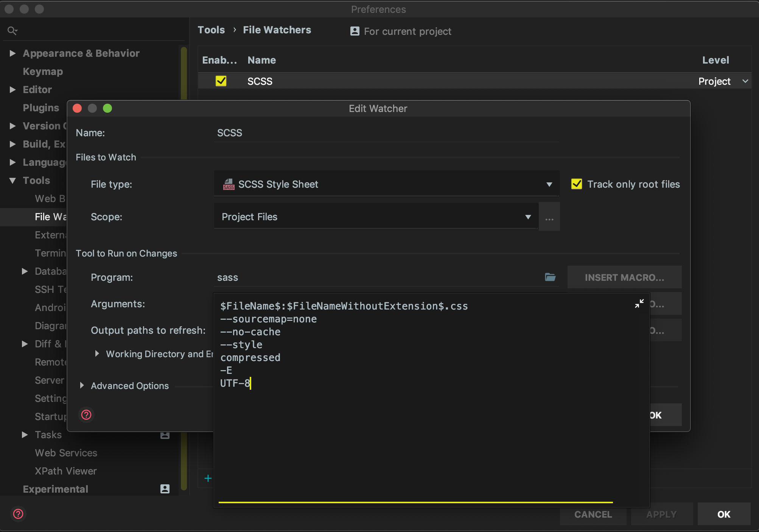759x532 pixels.
Task: Open help in Edit Watcher dialog
Action: pos(86,415)
